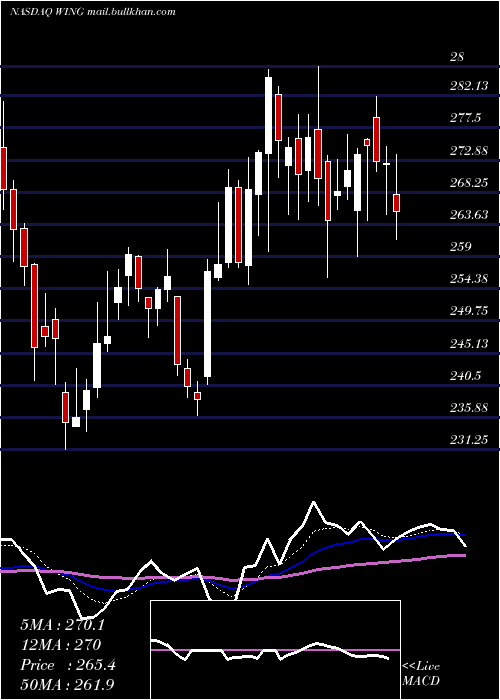Select the 240.5 price axis label

click(x=465, y=376)
